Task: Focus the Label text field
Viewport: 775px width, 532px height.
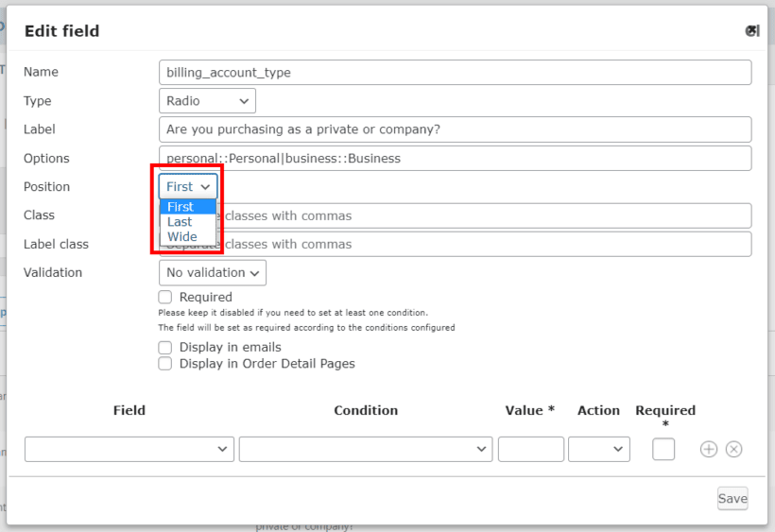Action: [455, 129]
